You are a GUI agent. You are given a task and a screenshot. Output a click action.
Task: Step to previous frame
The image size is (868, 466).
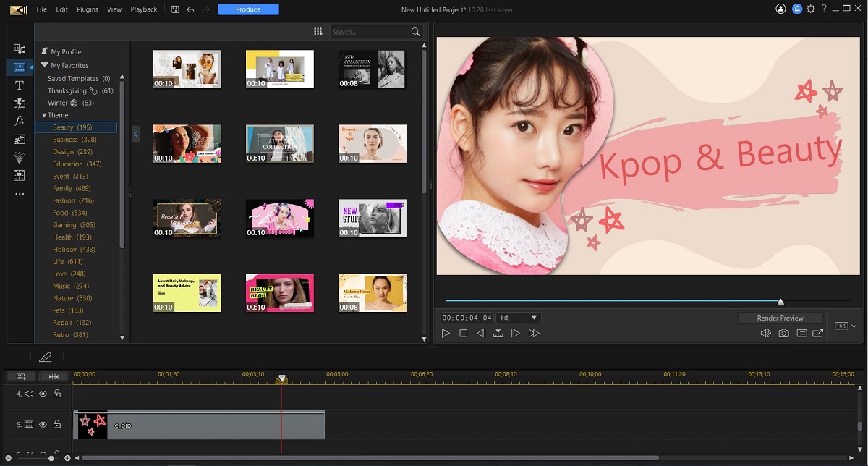point(481,334)
